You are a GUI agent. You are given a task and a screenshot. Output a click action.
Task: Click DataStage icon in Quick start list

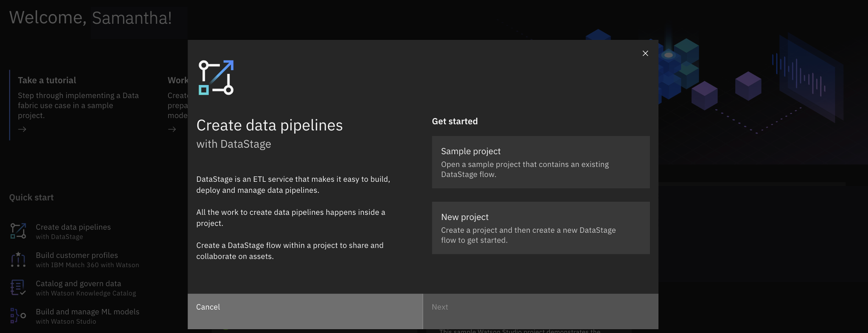pyautogui.click(x=18, y=231)
